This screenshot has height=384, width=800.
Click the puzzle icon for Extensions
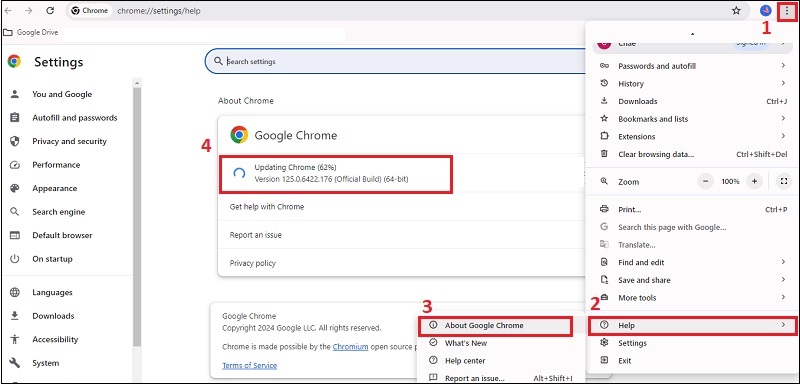coord(605,136)
